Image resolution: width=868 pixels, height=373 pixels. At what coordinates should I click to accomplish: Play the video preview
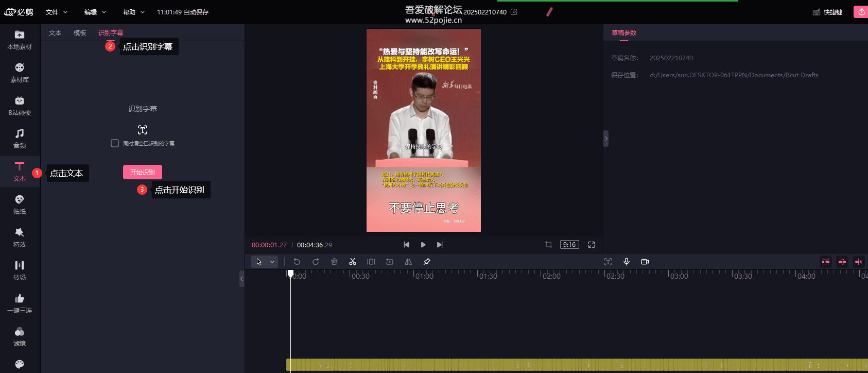pyautogui.click(x=423, y=245)
